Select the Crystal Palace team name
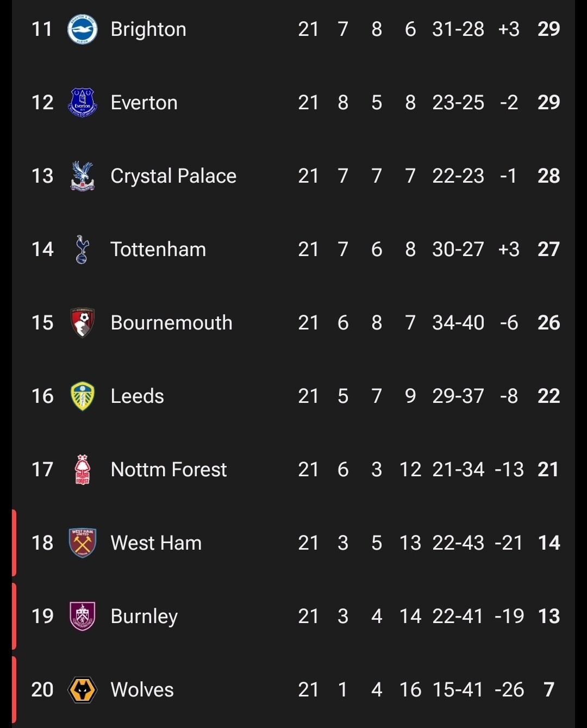Image resolution: width=587 pixels, height=728 pixels. 173,176
